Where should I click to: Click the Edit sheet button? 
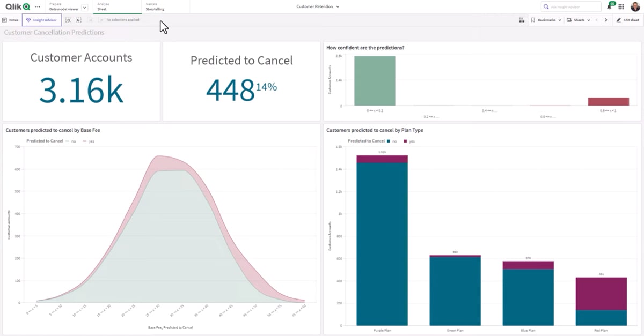(627, 20)
